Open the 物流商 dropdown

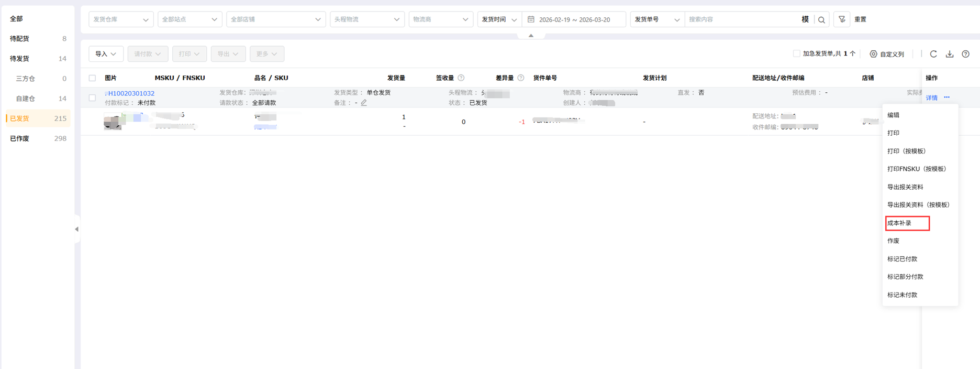(x=441, y=19)
